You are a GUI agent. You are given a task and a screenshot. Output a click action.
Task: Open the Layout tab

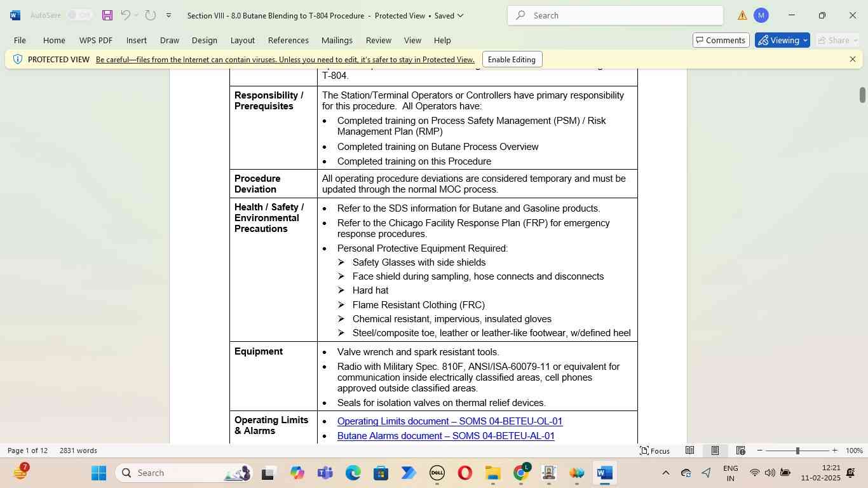coord(243,40)
